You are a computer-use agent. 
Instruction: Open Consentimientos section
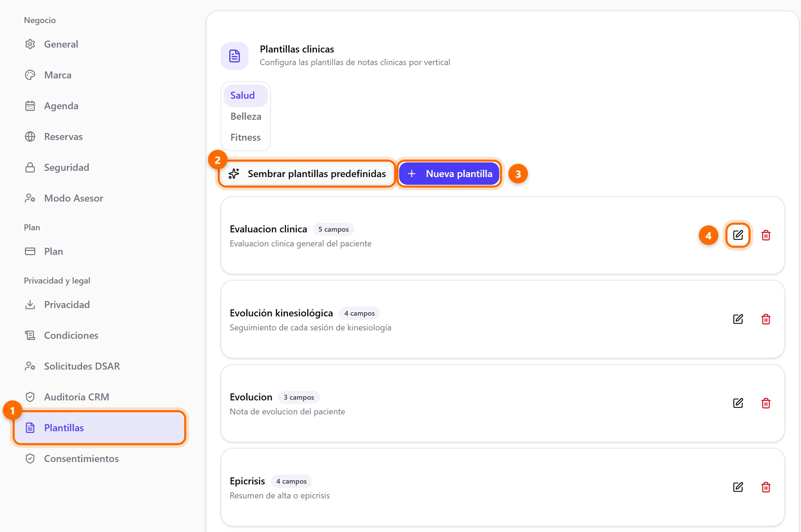coord(99,458)
